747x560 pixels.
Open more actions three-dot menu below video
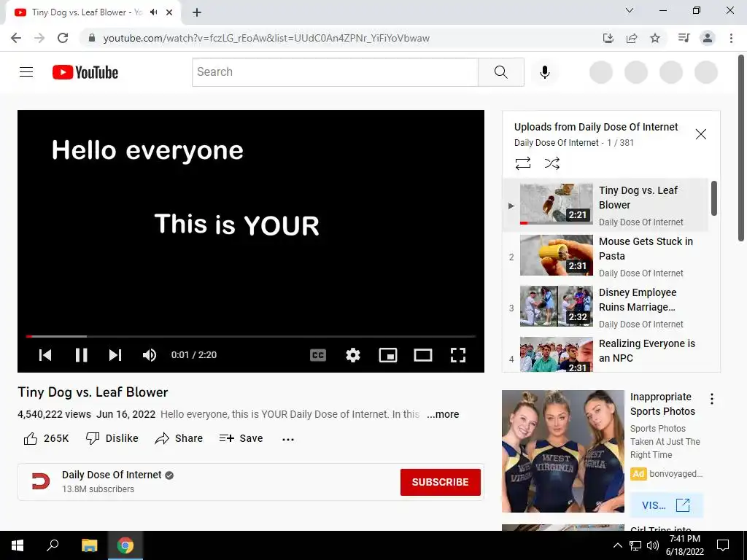[287, 439]
